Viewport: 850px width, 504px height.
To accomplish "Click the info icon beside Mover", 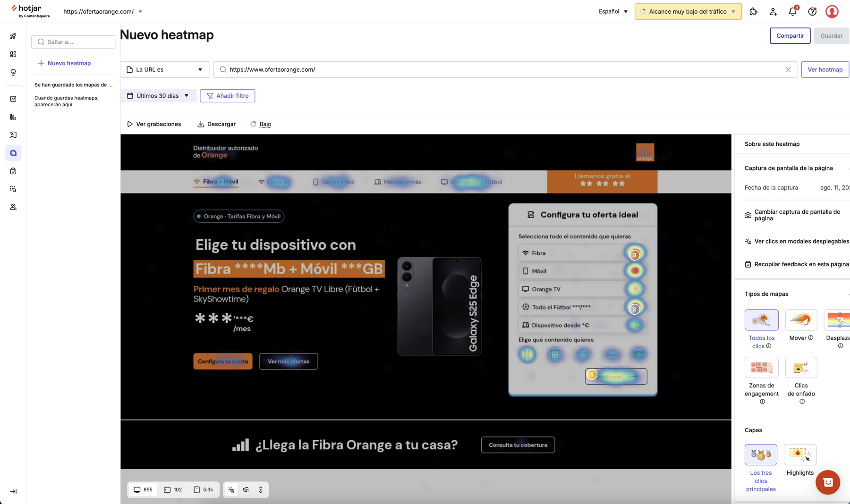I will tap(811, 337).
